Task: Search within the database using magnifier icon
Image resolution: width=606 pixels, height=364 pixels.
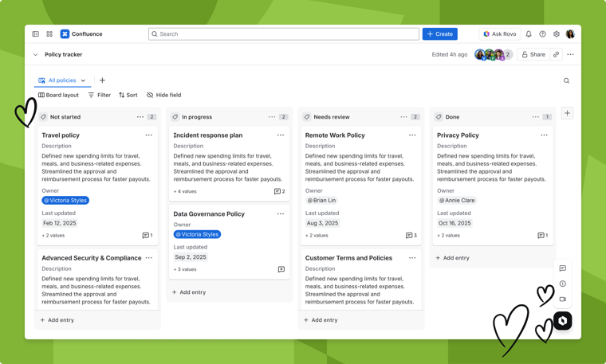Action: (x=566, y=80)
